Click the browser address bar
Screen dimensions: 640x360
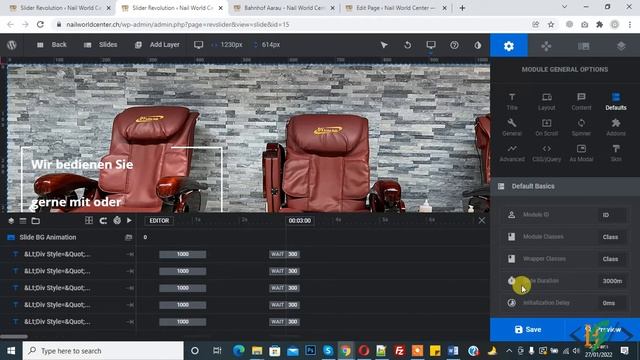294,24
